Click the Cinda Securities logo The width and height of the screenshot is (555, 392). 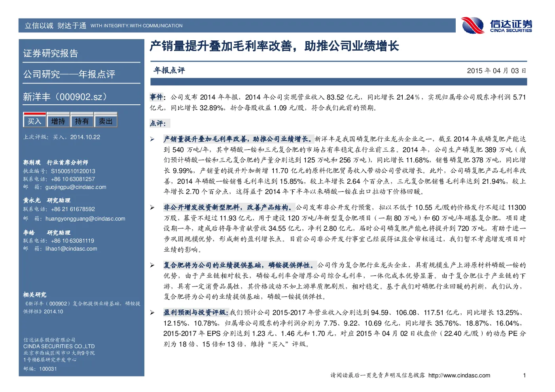[497, 25]
